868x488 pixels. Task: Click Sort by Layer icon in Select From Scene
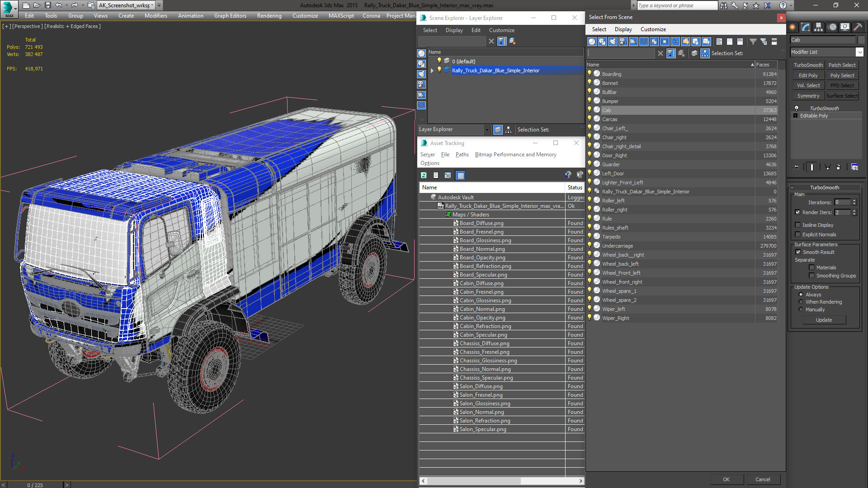pyautogui.click(x=694, y=53)
